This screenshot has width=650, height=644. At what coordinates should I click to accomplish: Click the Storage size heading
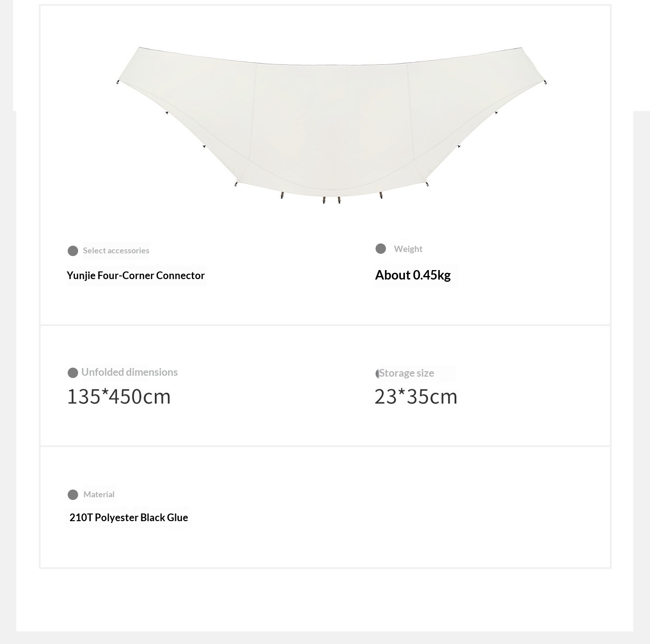coord(407,373)
